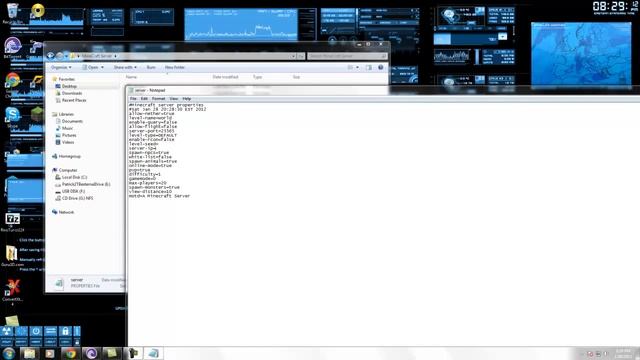Click the MineCraft Server address bar path
The height and width of the screenshot is (360, 640).
click(97, 56)
